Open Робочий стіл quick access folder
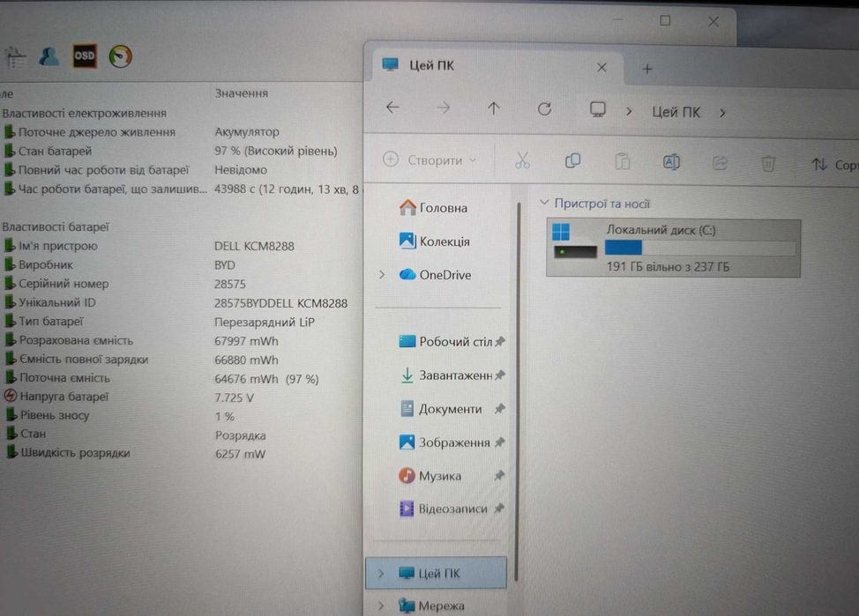859x616 pixels. (x=445, y=341)
